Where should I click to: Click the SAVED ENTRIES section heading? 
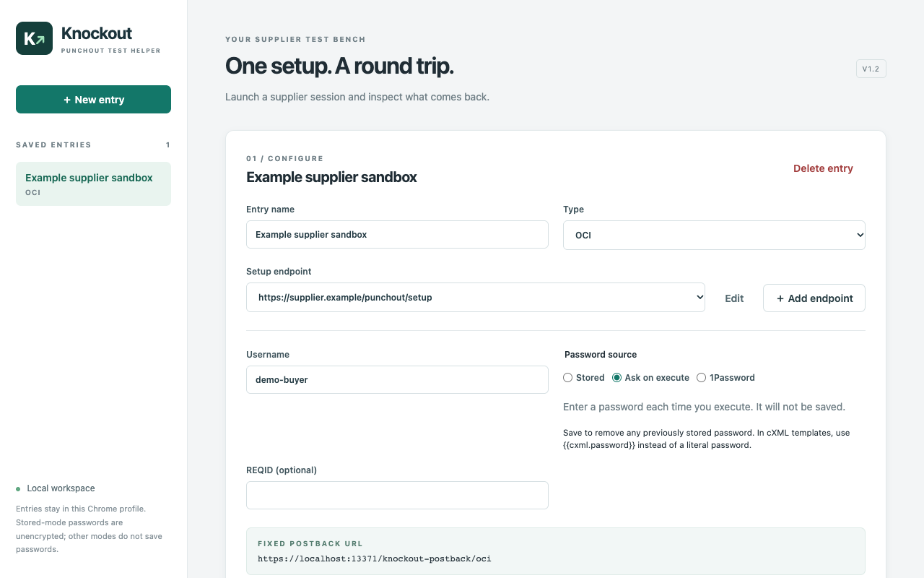[x=53, y=145]
